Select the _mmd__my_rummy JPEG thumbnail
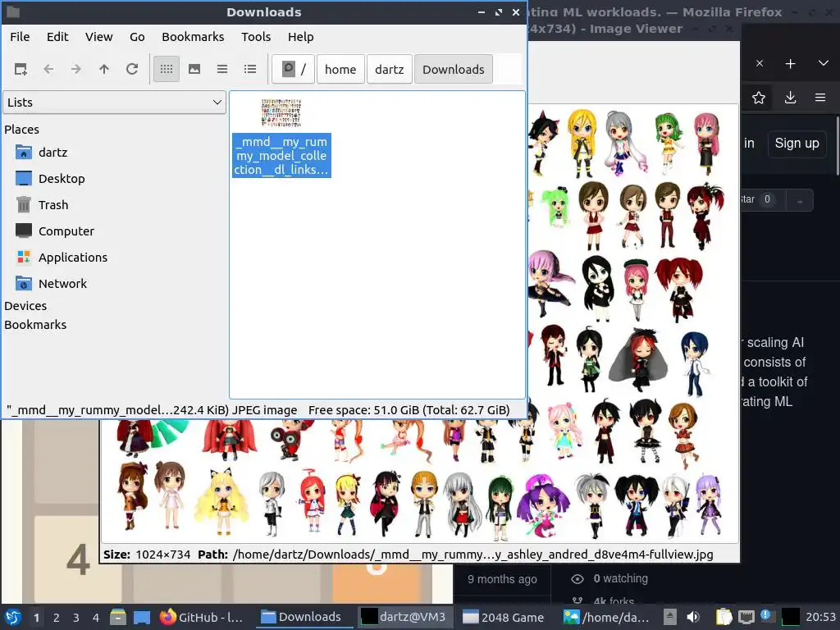Image resolution: width=840 pixels, height=630 pixels. [281, 112]
